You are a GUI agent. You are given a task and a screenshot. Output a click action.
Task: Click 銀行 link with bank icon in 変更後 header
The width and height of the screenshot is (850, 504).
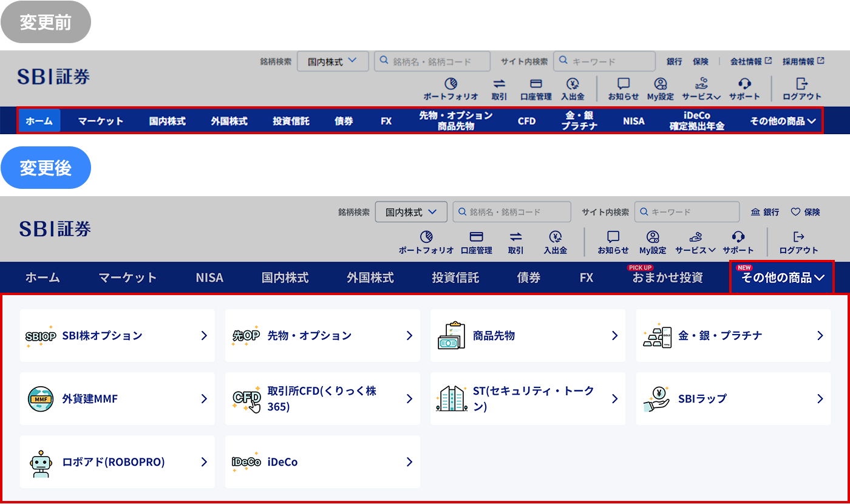[765, 212]
